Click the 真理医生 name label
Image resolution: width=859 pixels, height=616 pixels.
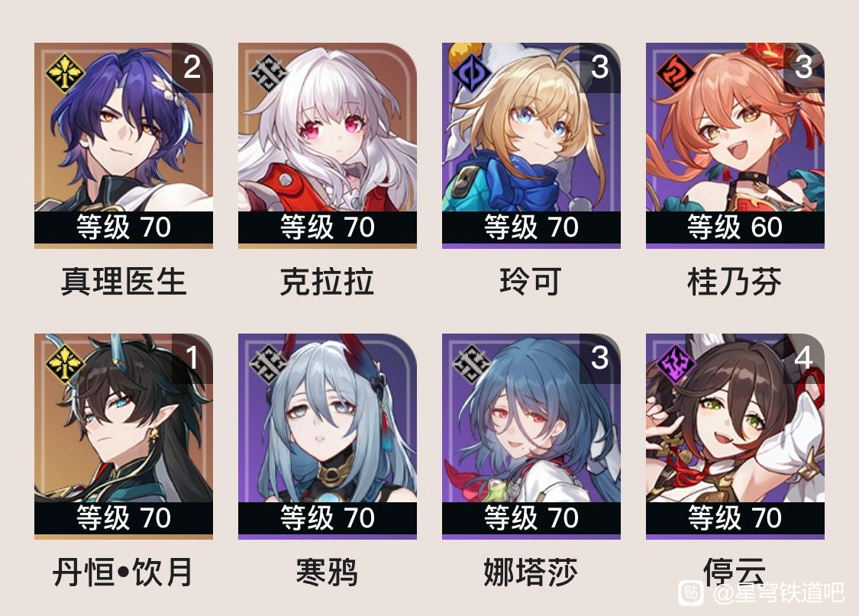[x=124, y=282]
